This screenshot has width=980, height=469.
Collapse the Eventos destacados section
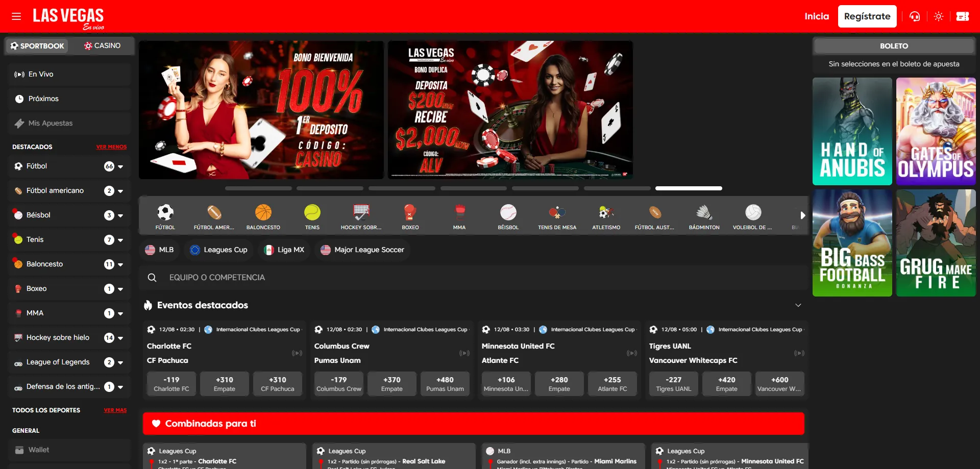pyautogui.click(x=798, y=305)
